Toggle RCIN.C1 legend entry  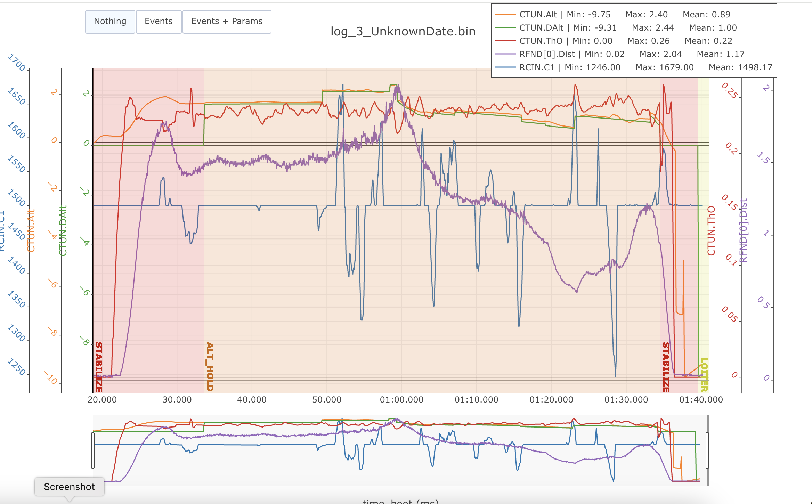(x=537, y=67)
